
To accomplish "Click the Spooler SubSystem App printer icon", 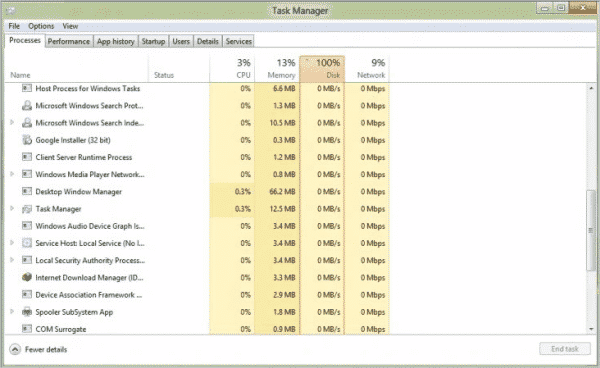I will (27, 312).
